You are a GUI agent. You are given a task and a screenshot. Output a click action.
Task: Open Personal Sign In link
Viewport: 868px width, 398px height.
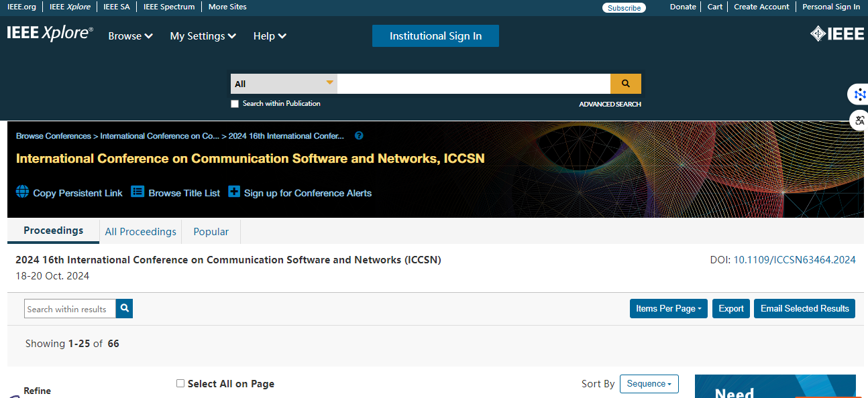pos(831,7)
